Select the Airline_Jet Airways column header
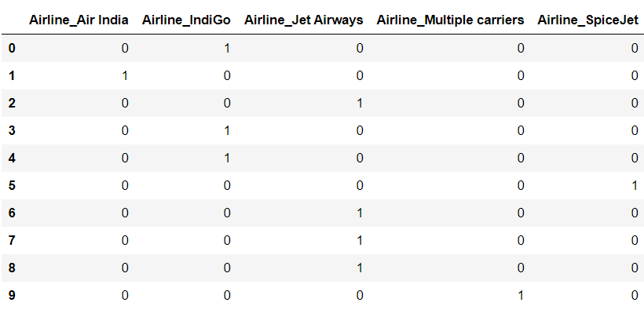 [x=303, y=20]
